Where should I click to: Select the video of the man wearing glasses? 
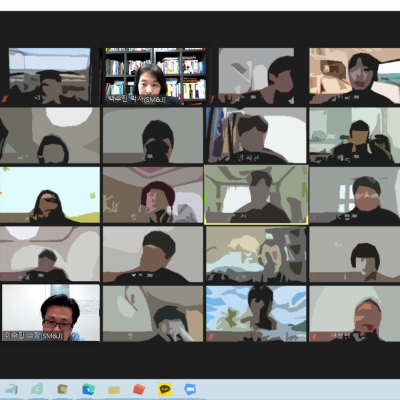click(x=51, y=313)
